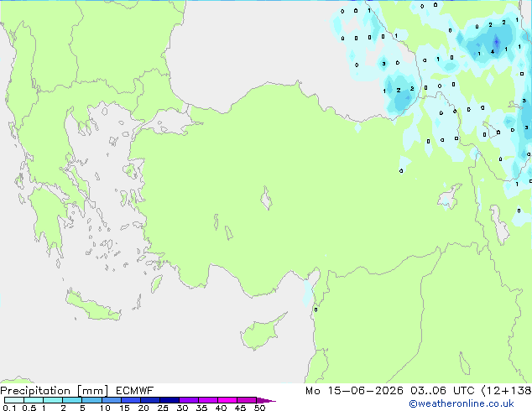Open the weatheronline.co.uk copyright link
The height and width of the screenshot is (411, 532).
(x=462, y=403)
